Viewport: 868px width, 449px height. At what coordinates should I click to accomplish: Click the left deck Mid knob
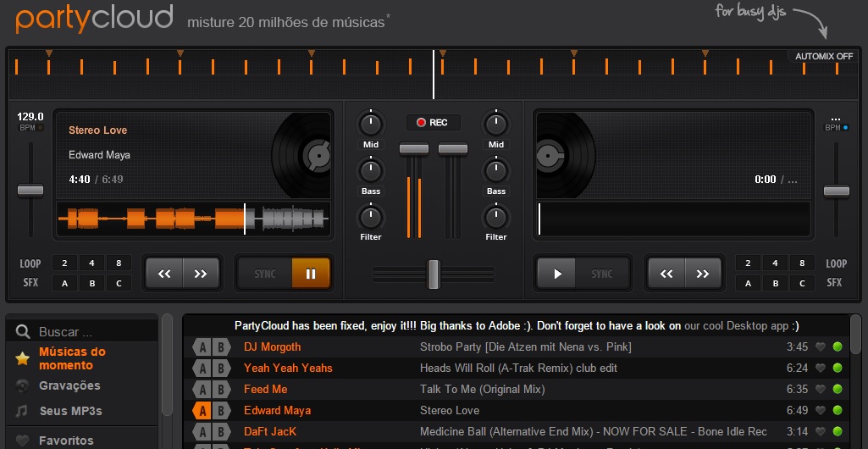click(371, 125)
